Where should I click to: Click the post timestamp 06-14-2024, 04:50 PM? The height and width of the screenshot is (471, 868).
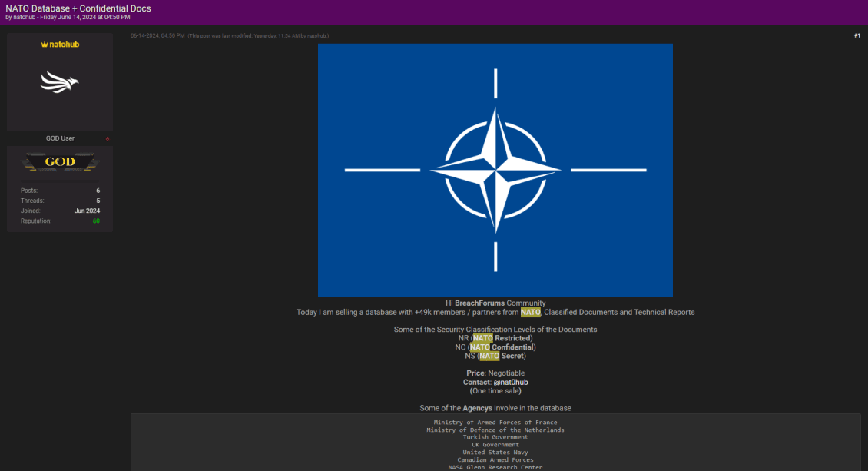157,36
